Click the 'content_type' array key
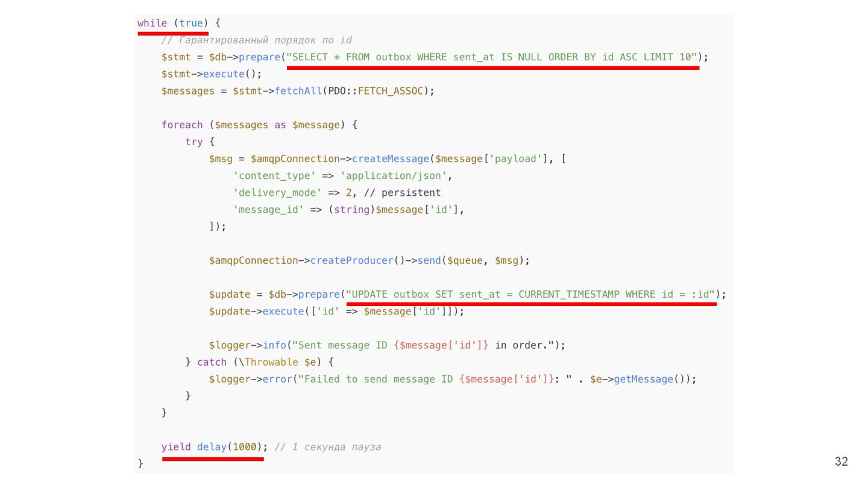The height and width of the screenshot is (488, 868). (x=274, y=176)
